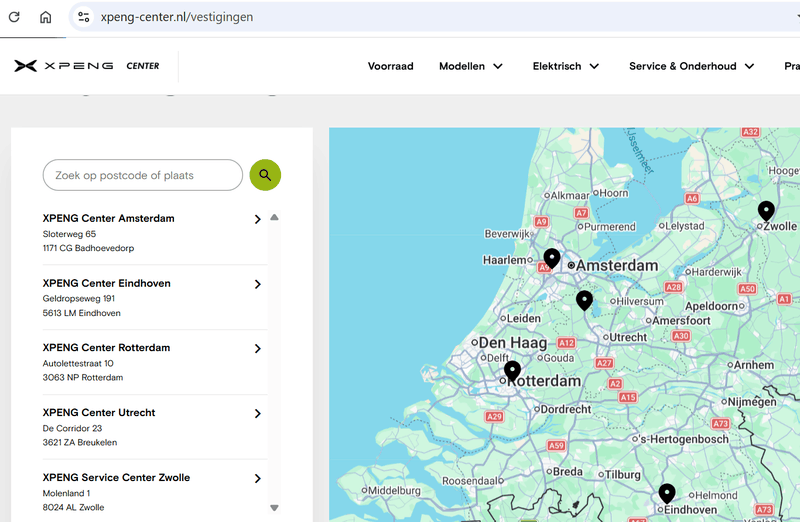Click address '5613 LM Eindhoven'
Image resolution: width=800 pixels, height=522 pixels.
pos(82,313)
